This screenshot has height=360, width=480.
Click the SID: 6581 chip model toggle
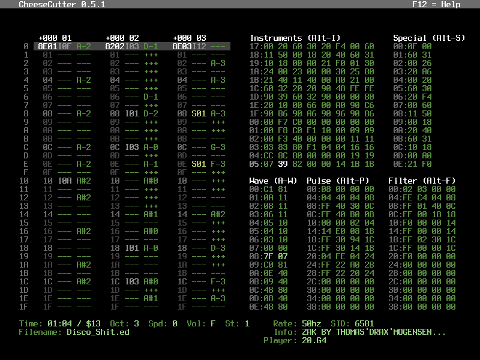(352, 324)
